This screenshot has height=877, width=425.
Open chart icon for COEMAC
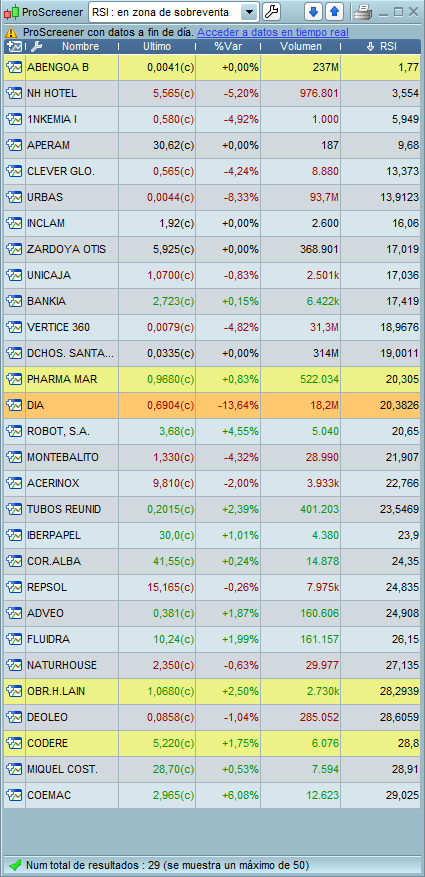coord(14,796)
